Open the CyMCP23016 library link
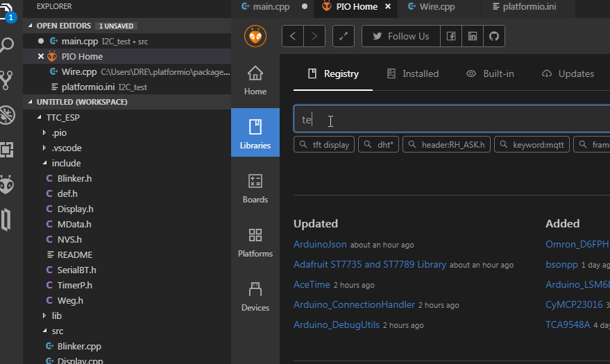The image size is (610, 364). pyautogui.click(x=574, y=304)
